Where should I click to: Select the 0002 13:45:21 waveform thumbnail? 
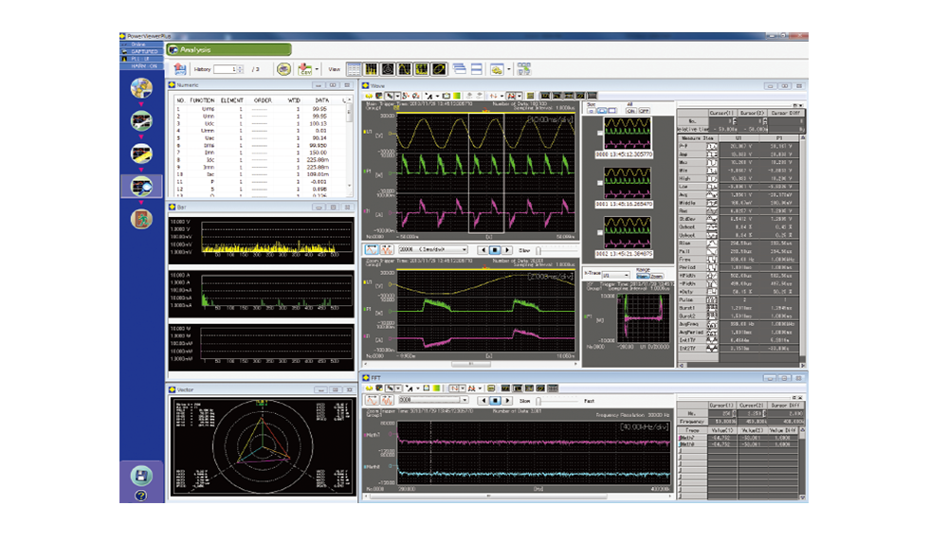(627, 233)
